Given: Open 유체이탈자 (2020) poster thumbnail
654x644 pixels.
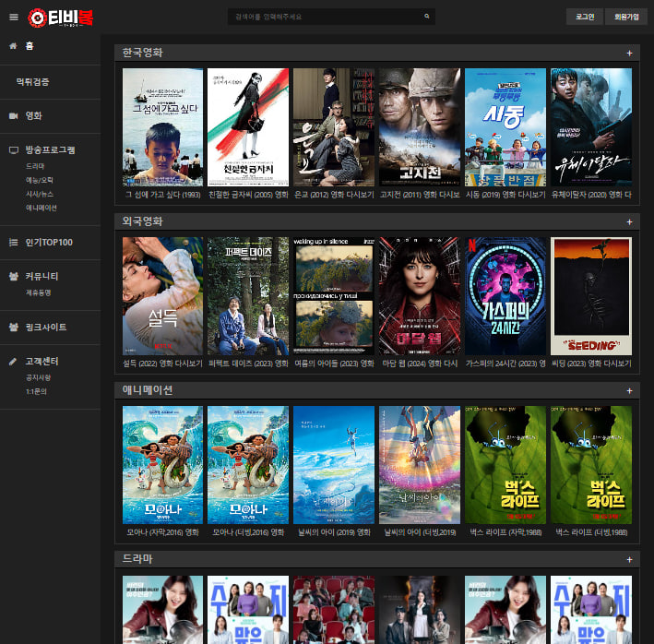Looking at the screenshot, I should 591,127.
